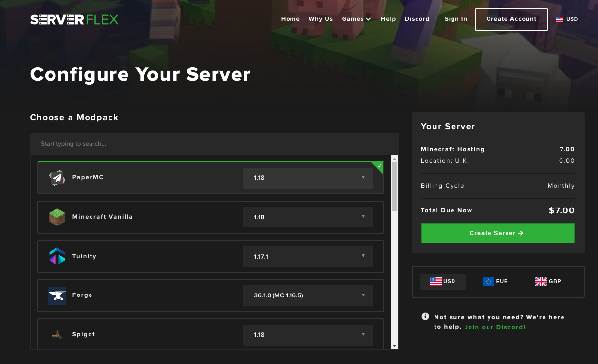Select the Tuinity modpack name
The width and height of the screenshot is (598, 364).
(x=84, y=256)
